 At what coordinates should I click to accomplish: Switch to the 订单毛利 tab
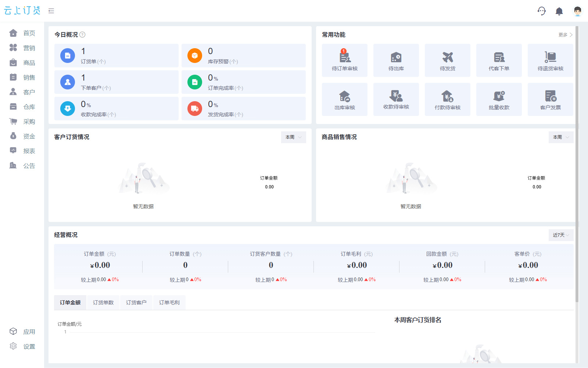(169, 302)
